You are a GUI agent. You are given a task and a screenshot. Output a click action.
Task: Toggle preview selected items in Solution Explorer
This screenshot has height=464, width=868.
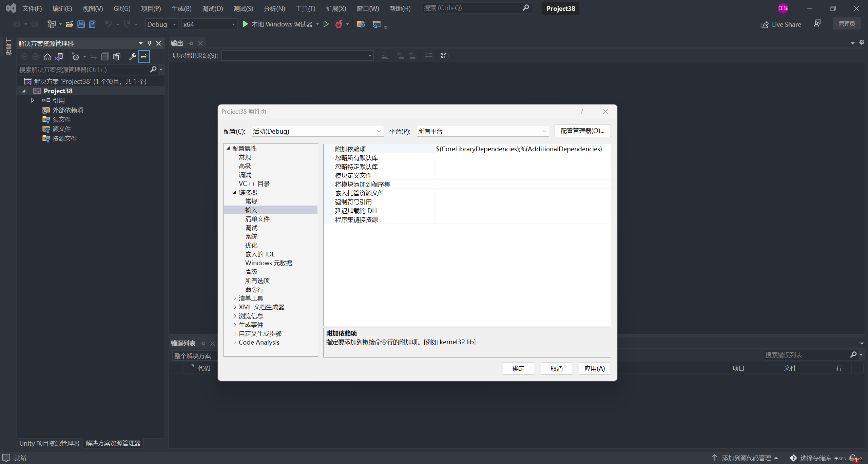(x=144, y=57)
